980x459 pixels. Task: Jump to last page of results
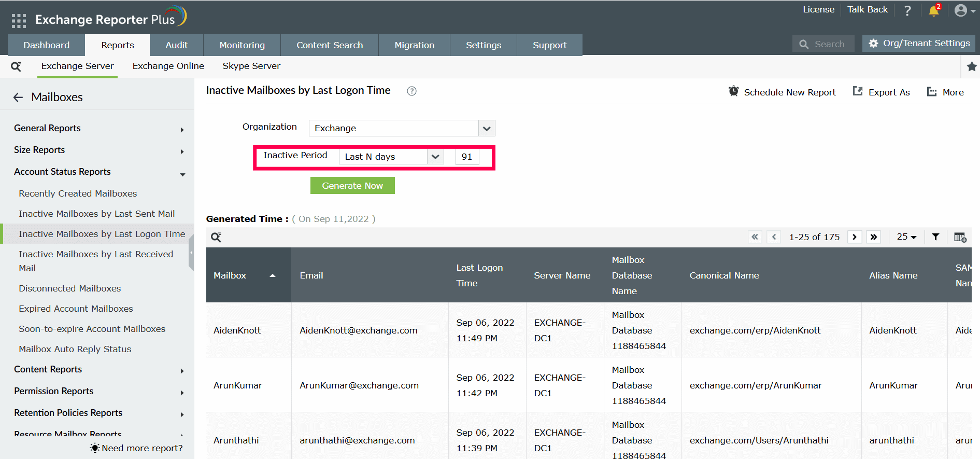click(x=874, y=237)
